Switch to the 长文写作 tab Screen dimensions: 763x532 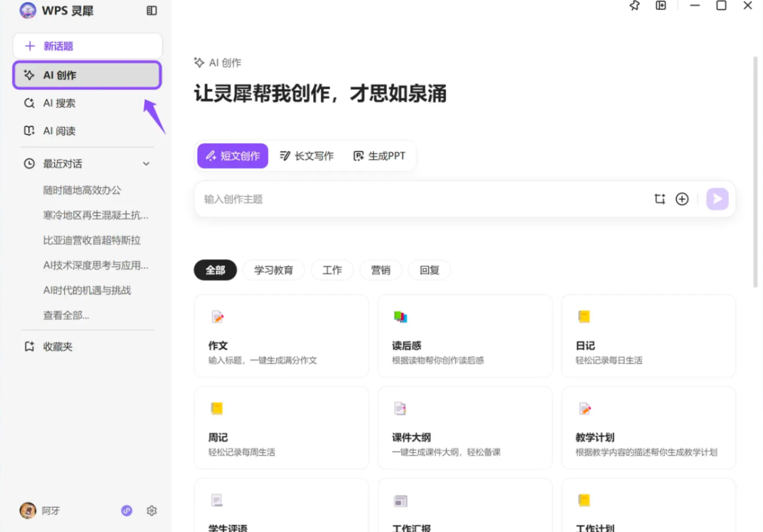coord(306,155)
